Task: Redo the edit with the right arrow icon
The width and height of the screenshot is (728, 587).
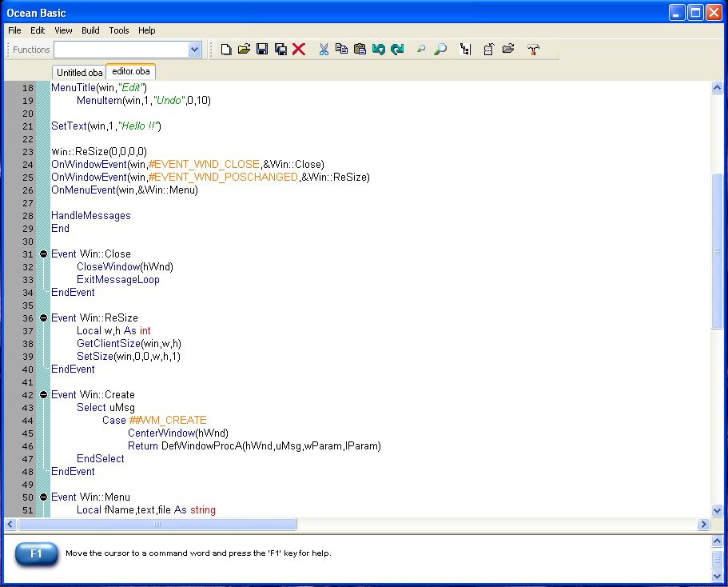Action: coord(397,50)
